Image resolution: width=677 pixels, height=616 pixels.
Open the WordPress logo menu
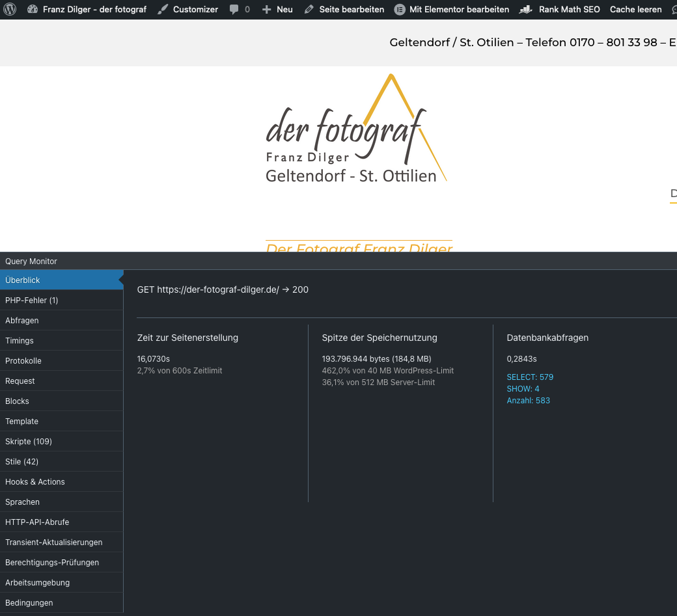pyautogui.click(x=10, y=9)
